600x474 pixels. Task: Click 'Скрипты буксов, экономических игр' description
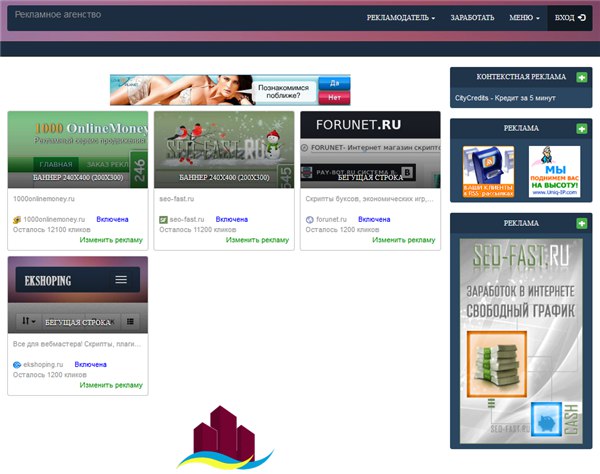[369, 199]
